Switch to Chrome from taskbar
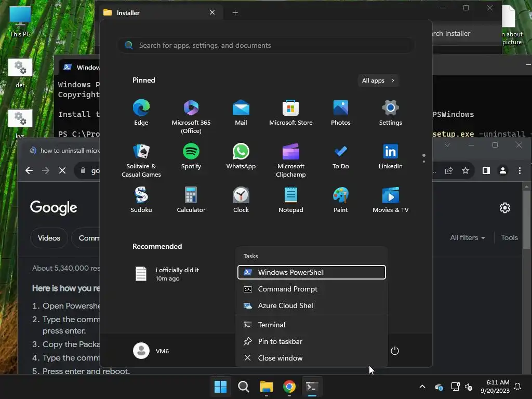This screenshot has width=532, height=399. point(289,387)
